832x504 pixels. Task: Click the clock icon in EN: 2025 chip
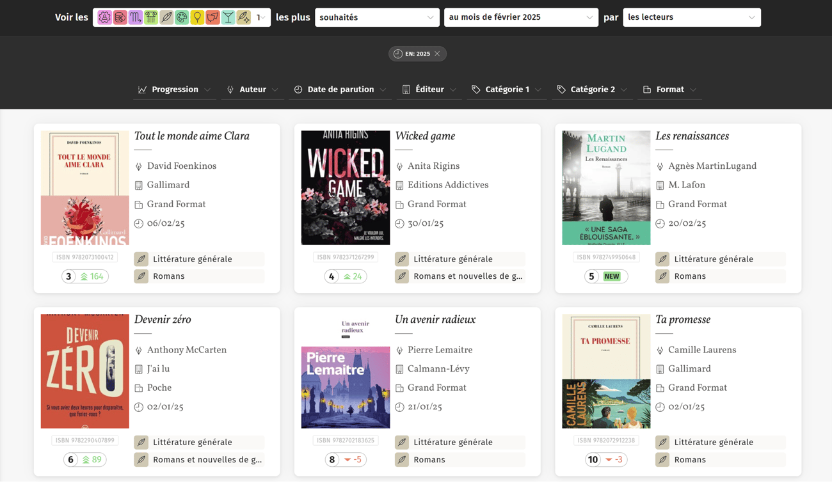[397, 54]
